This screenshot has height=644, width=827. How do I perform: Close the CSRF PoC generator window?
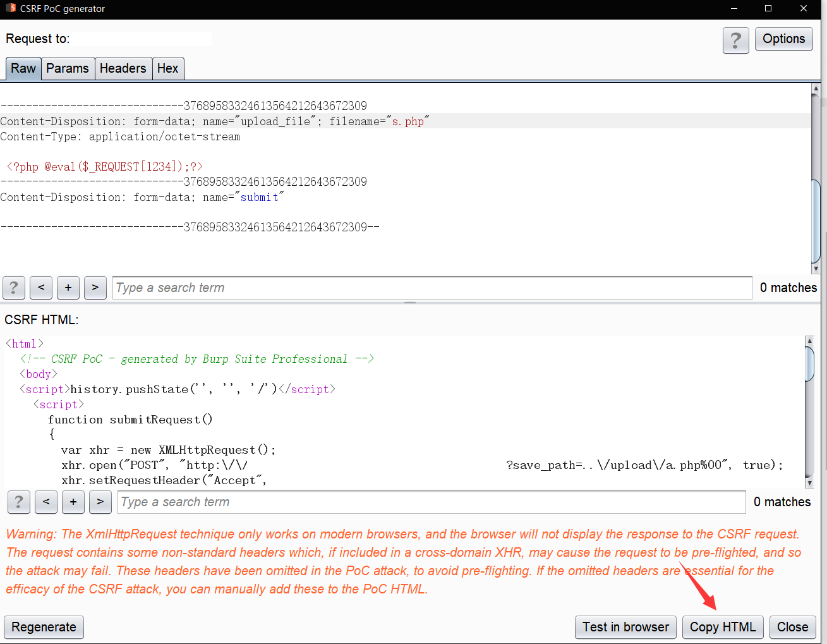pos(804,9)
